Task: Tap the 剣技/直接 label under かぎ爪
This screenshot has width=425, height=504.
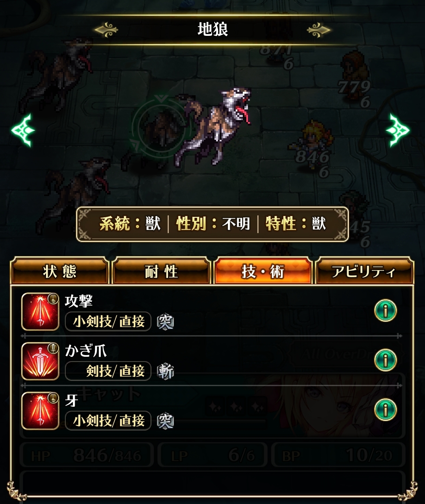Action: (108, 371)
